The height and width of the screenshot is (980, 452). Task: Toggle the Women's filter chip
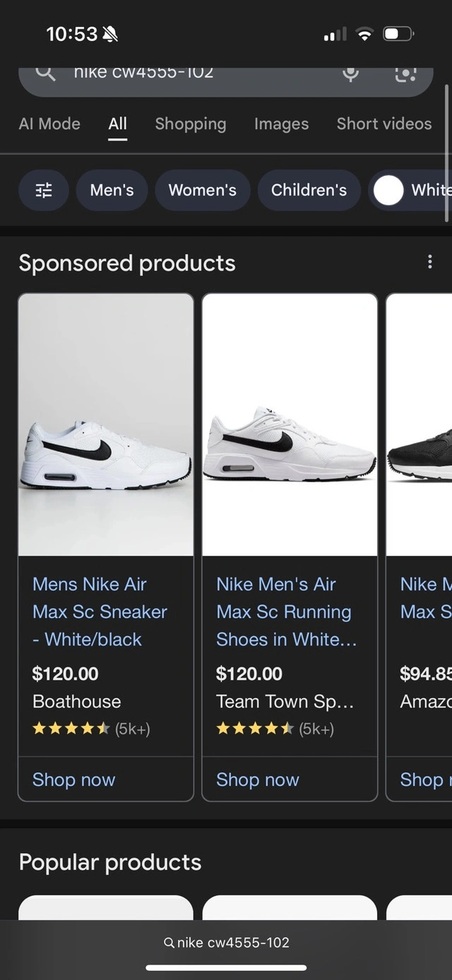pyautogui.click(x=203, y=190)
